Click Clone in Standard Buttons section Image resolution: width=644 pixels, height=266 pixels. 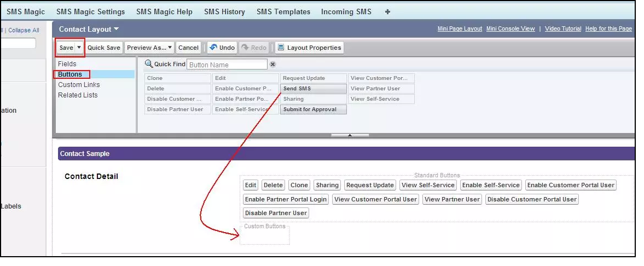299,185
